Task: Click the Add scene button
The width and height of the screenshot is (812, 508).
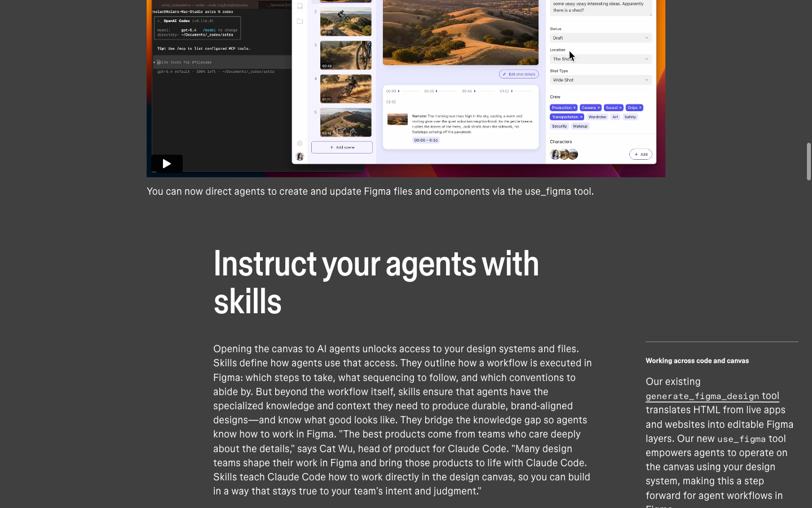Action: pyautogui.click(x=342, y=147)
